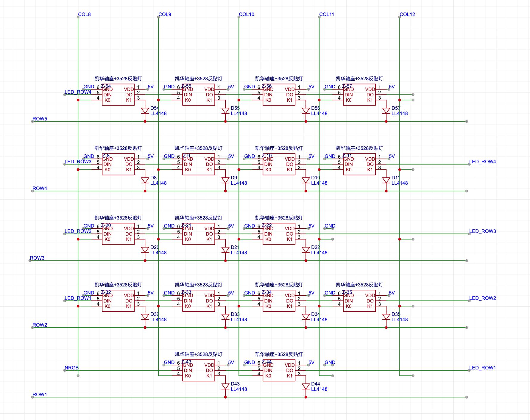Click LED_ROW4 label right of Z-11
The width and height of the screenshot is (530, 420).
[x=483, y=162]
